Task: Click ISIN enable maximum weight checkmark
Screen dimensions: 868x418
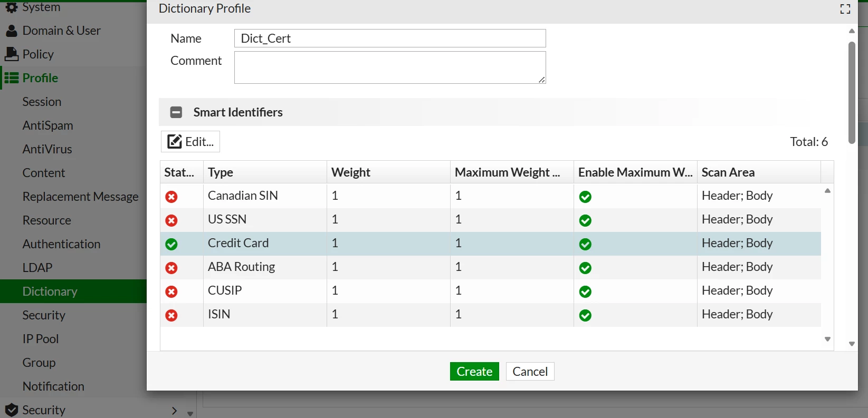Action: [585, 315]
